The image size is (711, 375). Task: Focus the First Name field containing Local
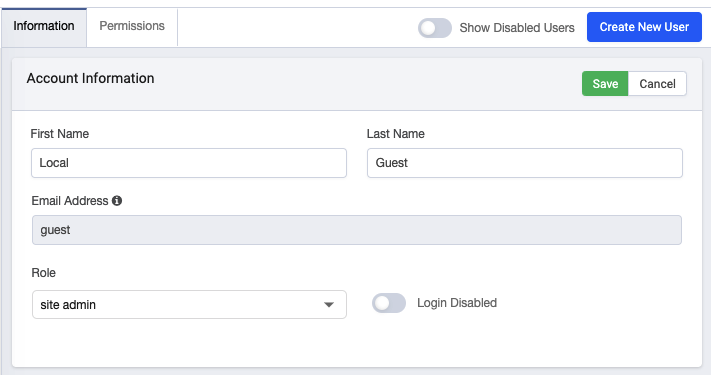pos(189,163)
